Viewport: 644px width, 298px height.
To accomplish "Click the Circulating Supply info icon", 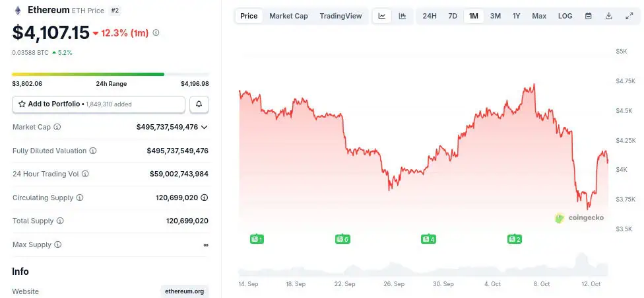I will click(x=80, y=198).
